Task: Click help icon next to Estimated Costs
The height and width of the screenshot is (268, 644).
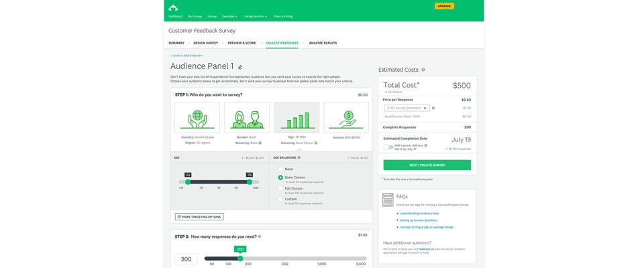Action: click(x=423, y=70)
